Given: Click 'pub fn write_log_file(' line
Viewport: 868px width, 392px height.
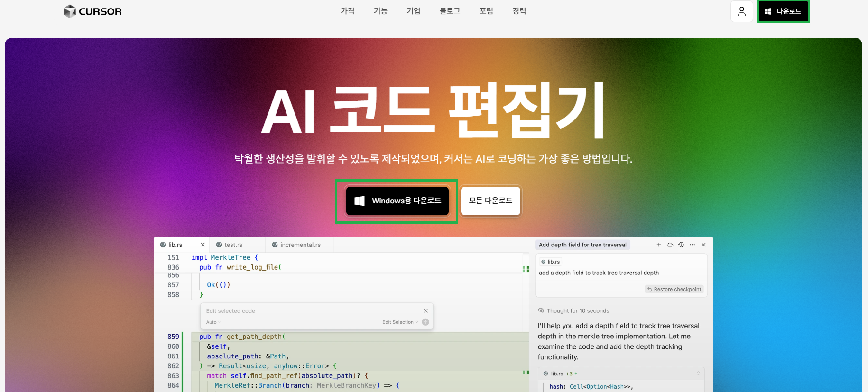Looking at the screenshot, I should 240,267.
